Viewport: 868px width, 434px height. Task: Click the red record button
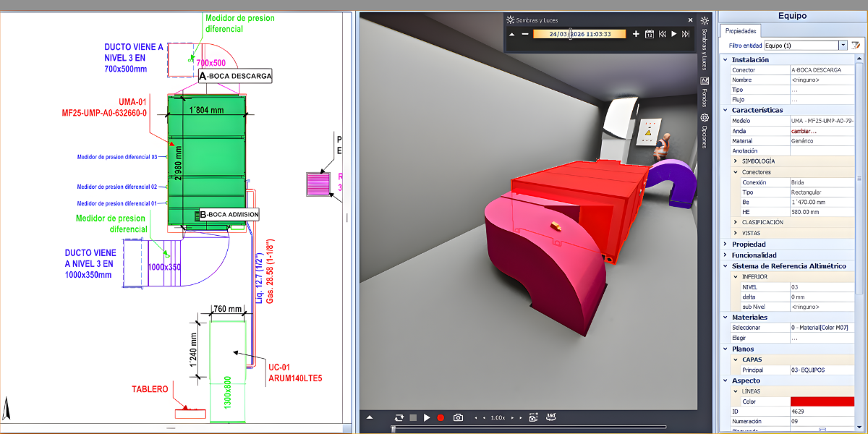[x=441, y=417]
